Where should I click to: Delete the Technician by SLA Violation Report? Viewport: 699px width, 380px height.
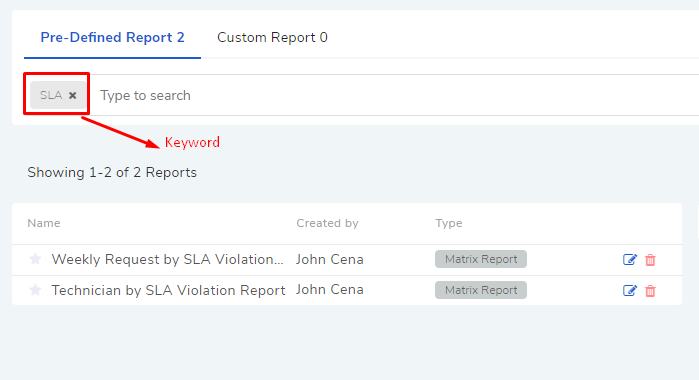650,291
